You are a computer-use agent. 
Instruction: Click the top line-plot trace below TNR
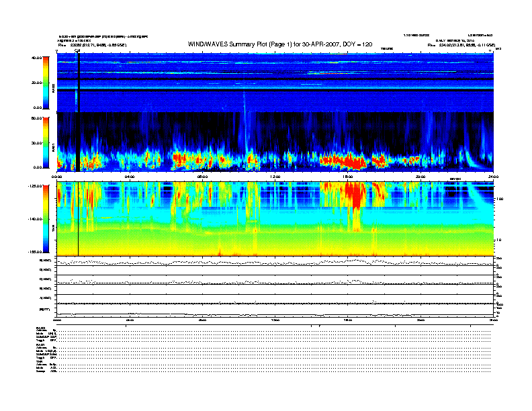(x=275, y=262)
